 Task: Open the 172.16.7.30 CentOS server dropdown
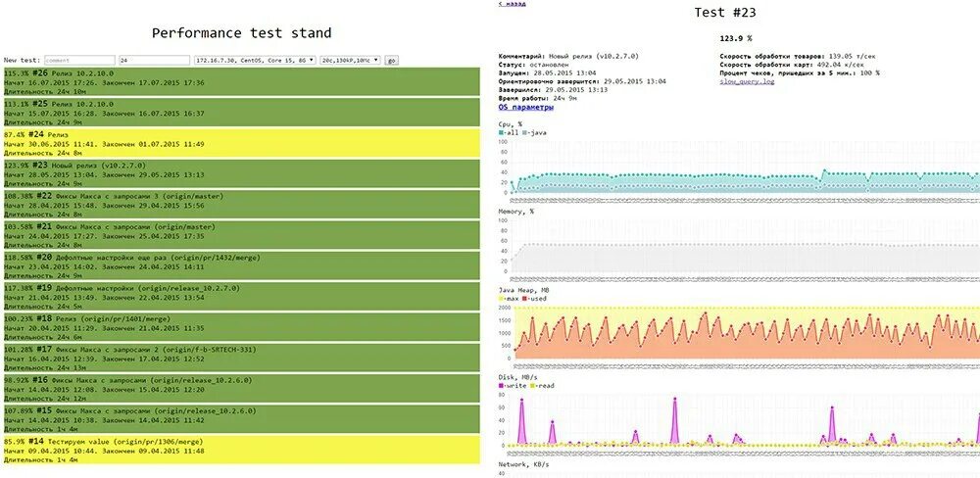pyautogui.click(x=255, y=61)
